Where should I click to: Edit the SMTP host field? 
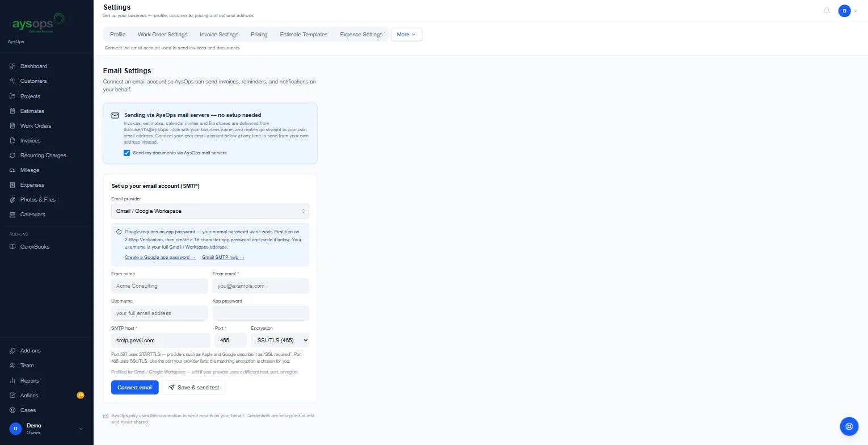161,341
